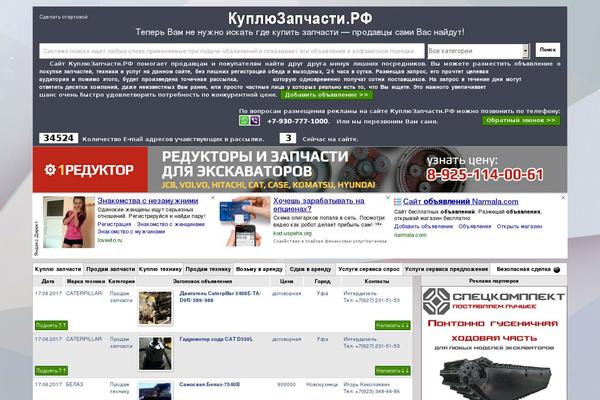Click Сайт объявлений Narmala.com headline

click(x=460, y=202)
